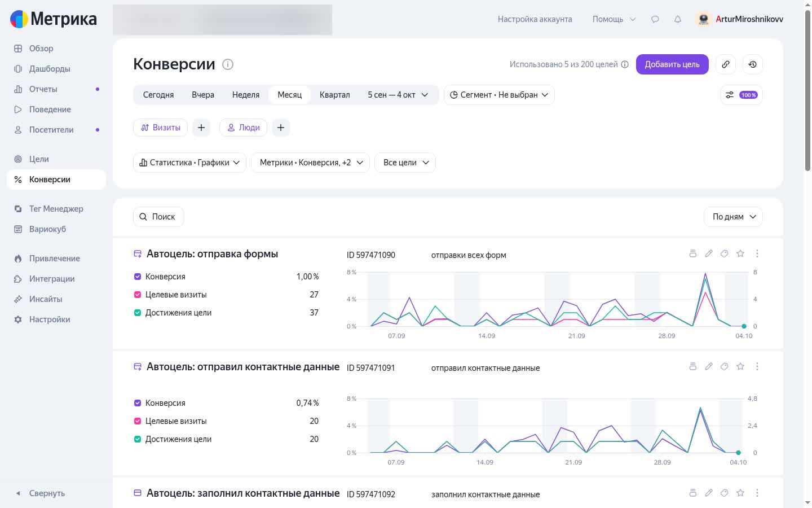Open Настройка аккаунта link

[x=535, y=19]
